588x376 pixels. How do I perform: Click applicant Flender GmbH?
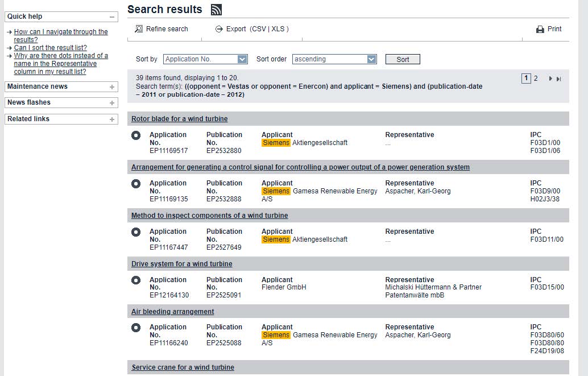pos(284,287)
